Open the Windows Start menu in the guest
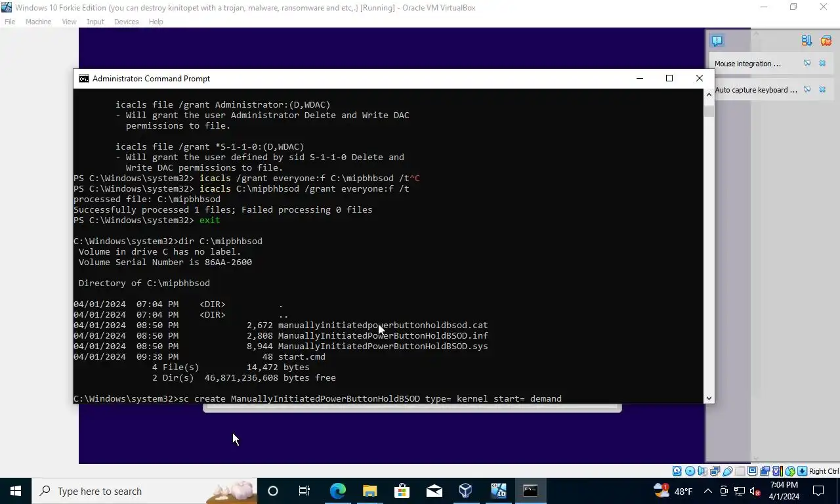This screenshot has height=504, width=840. (16, 491)
